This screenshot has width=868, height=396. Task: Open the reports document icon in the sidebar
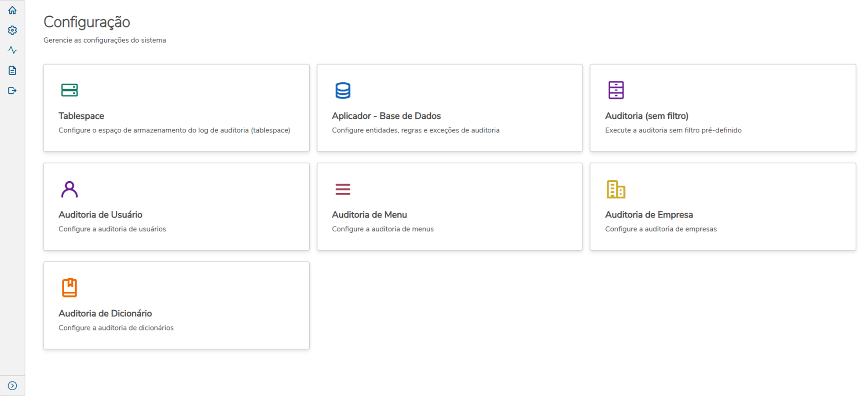point(13,70)
